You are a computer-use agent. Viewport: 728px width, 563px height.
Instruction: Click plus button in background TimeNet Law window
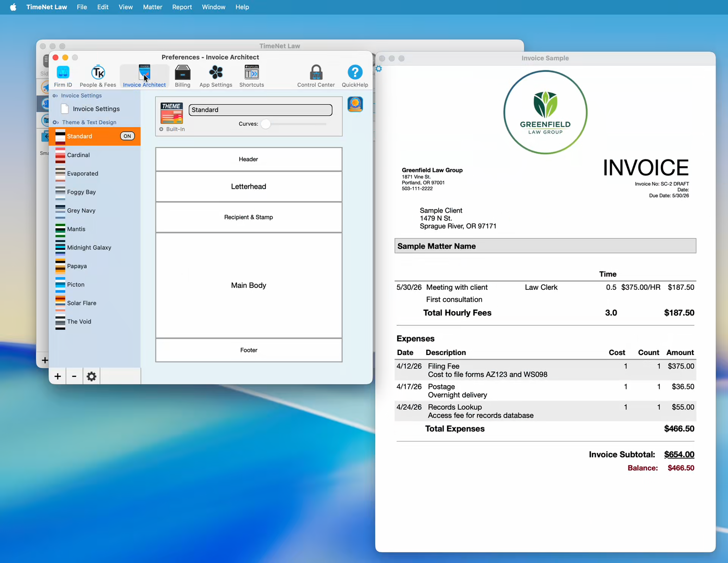45,360
